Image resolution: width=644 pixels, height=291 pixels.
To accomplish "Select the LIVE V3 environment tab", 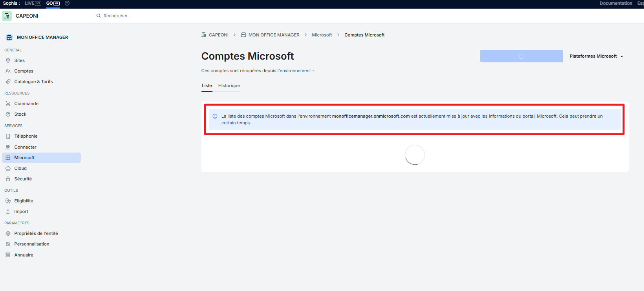I will pyautogui.click(x=33, y=3).
